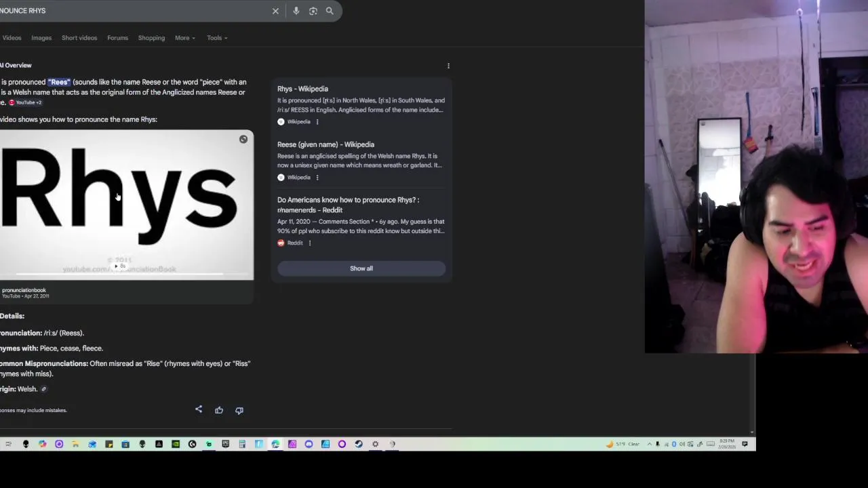
Task: Open the notification center icon in the tray
Action: pos(745,444)
